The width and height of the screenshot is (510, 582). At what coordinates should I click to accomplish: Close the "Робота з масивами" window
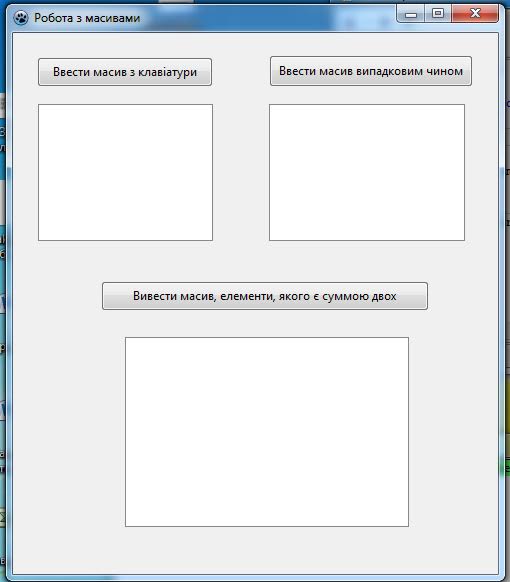475,14
